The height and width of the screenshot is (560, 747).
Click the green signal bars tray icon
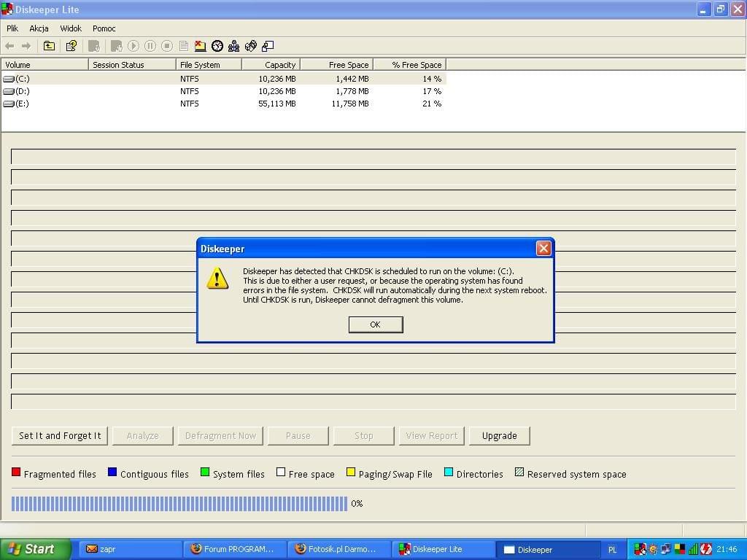(x=693, y=550)
